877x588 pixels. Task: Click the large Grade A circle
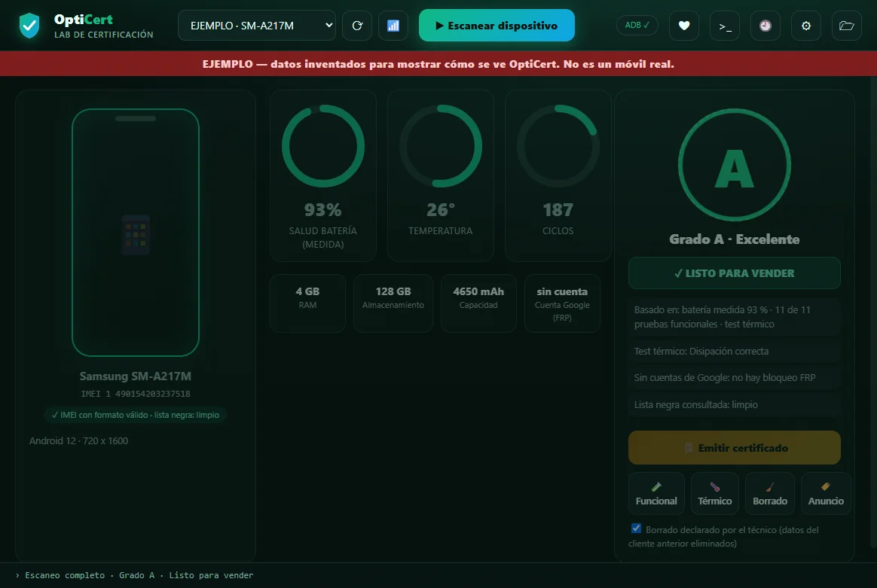click(x=735, y=165)
